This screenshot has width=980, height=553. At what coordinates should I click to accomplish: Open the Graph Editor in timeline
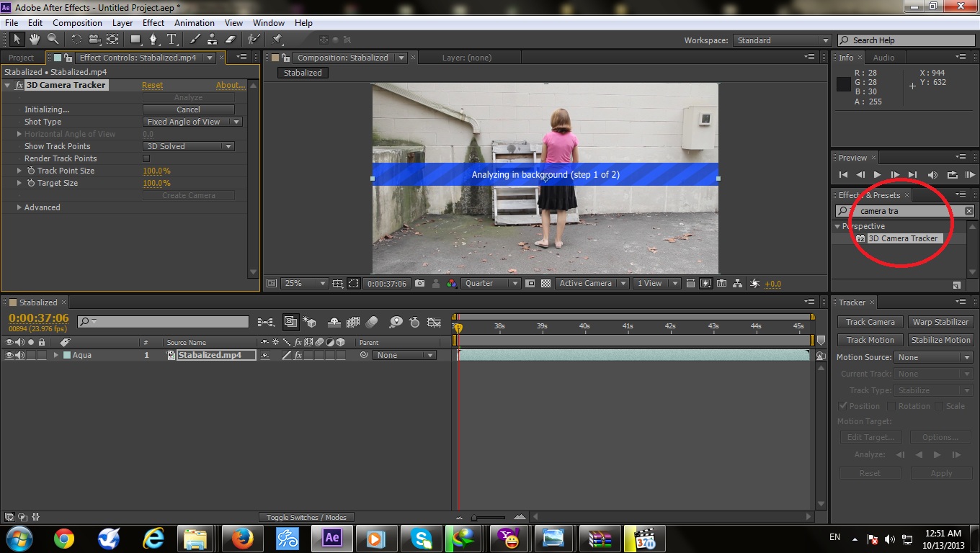[434, 322]
